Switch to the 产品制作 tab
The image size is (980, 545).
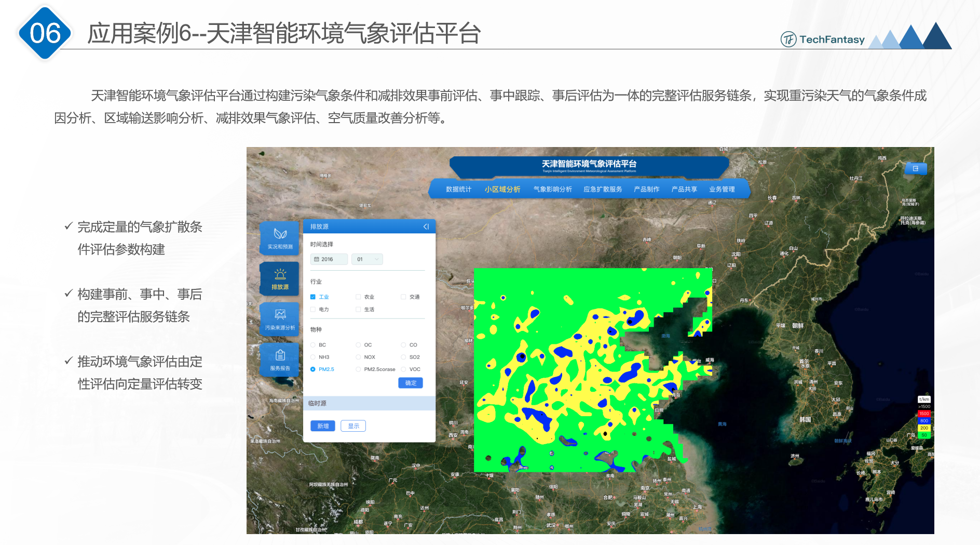(647, 189)
